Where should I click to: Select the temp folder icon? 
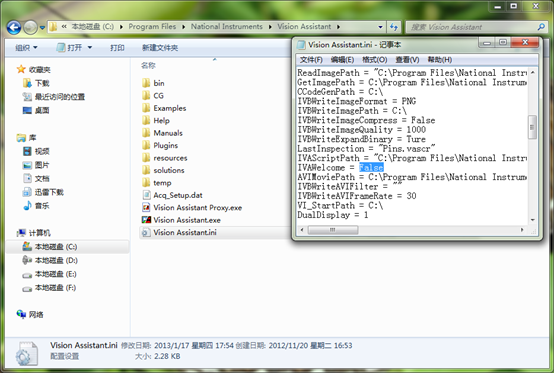[x=146, y=183]
